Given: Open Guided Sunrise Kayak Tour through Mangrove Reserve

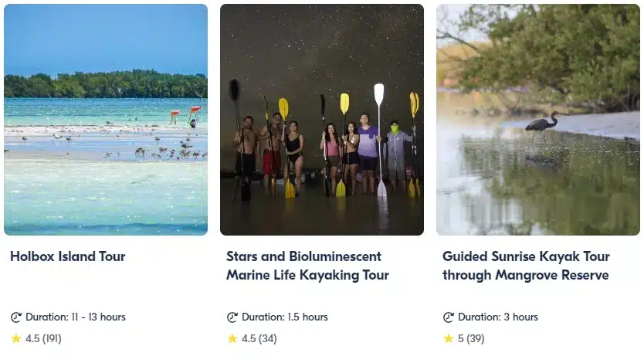Looking at the screenshot, I should 526,266.
